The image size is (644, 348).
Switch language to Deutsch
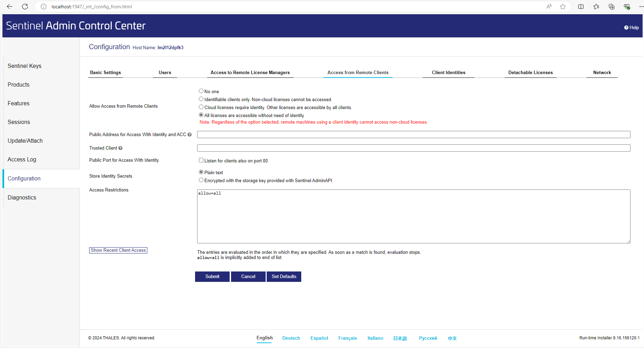[291, 338]
